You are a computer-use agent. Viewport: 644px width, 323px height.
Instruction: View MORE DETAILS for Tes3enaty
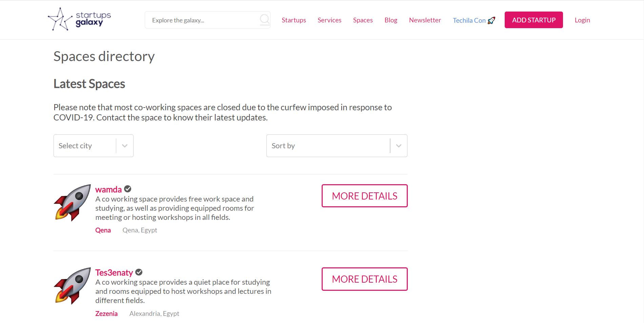(x=364, y=279)
